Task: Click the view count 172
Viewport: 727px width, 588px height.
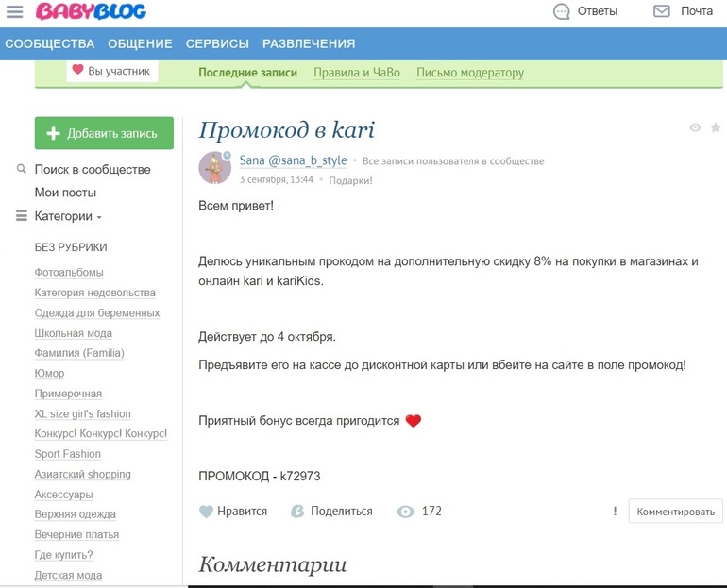Action: [x=431, y=512]
